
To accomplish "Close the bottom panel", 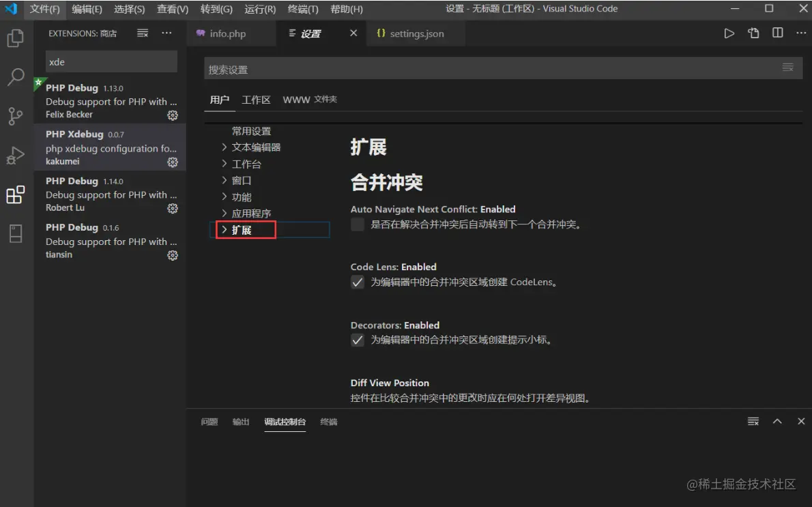I will pos(801,422).
